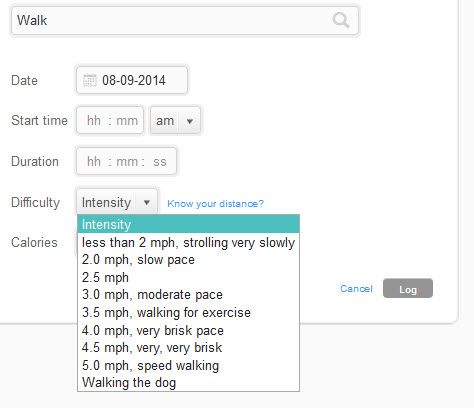Click the 08-09-2014 date field
This screenshot has width=474, height=408.
click(x=132, y=80)
